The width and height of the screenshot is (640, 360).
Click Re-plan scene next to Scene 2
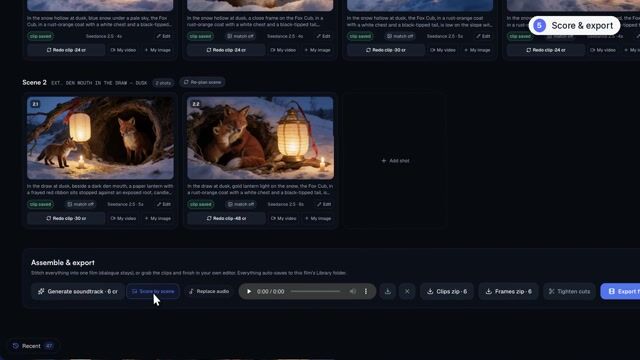202,82
